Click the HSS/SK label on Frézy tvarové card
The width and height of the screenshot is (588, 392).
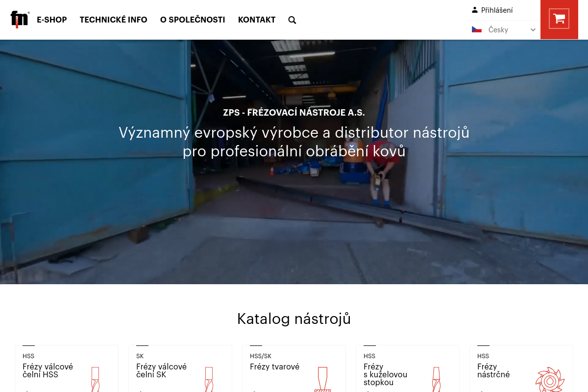261,356
